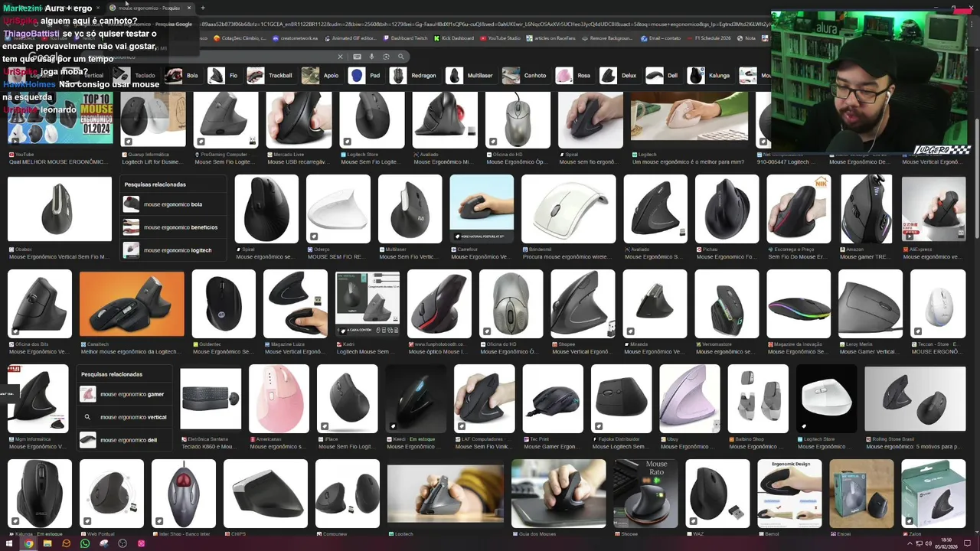The width and height of the screenshot is (980, 551).
Task: Filter results by Pad chip
Action: pyautogui.click(x=365, y=75)
